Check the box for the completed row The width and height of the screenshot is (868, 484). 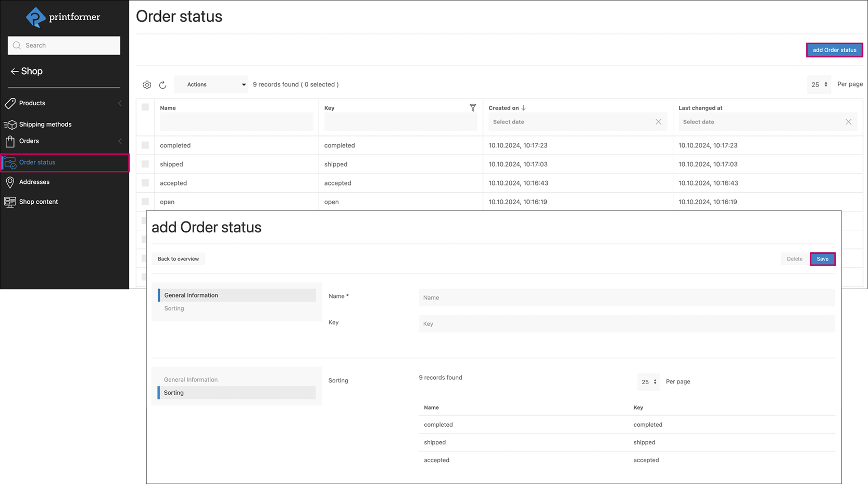(145, 145)
